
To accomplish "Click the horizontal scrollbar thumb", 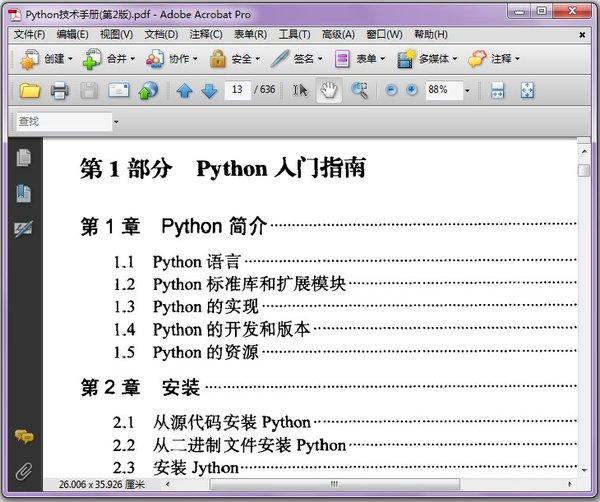I will tap(334, 484).
